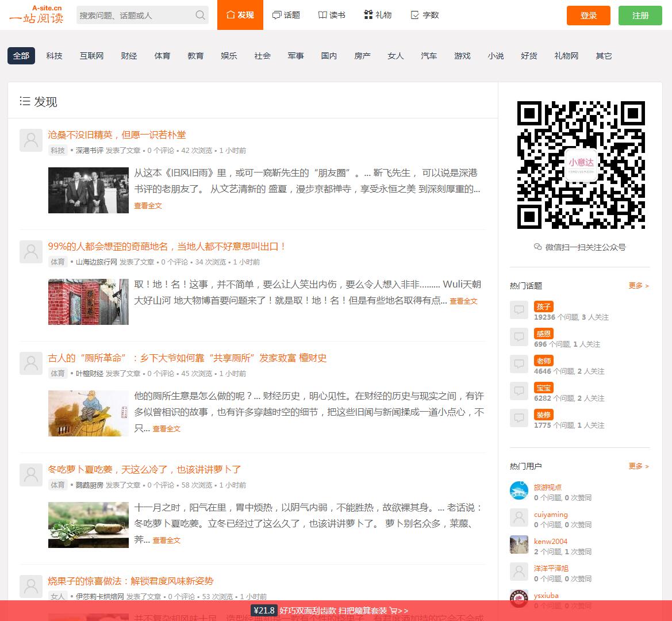Select the 游戏 category filter
Viewport: 672px width, 621px height.
[462, 56]
